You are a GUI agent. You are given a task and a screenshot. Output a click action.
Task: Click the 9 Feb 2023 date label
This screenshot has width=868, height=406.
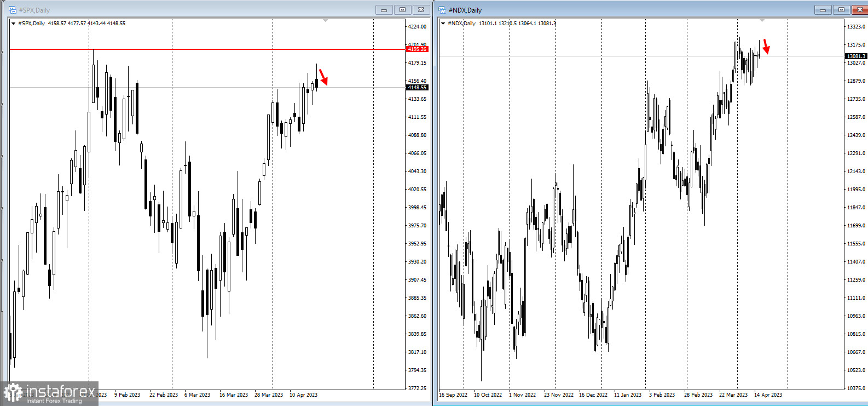(x=127, y=395)
